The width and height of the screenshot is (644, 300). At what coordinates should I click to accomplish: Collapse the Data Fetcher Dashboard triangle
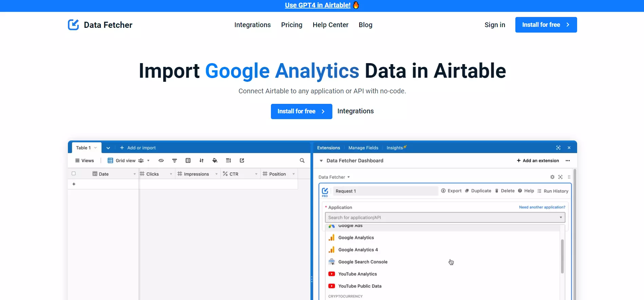[321, 161]
